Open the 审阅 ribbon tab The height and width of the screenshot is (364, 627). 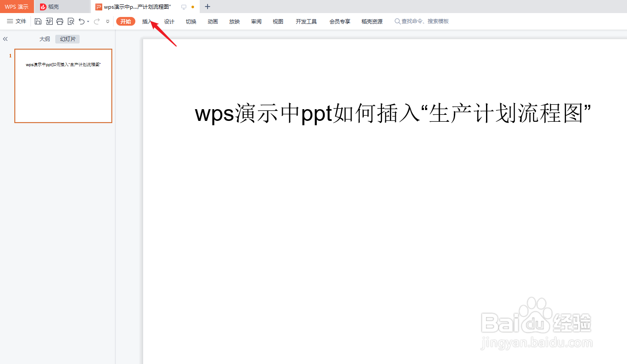(256, 21)
